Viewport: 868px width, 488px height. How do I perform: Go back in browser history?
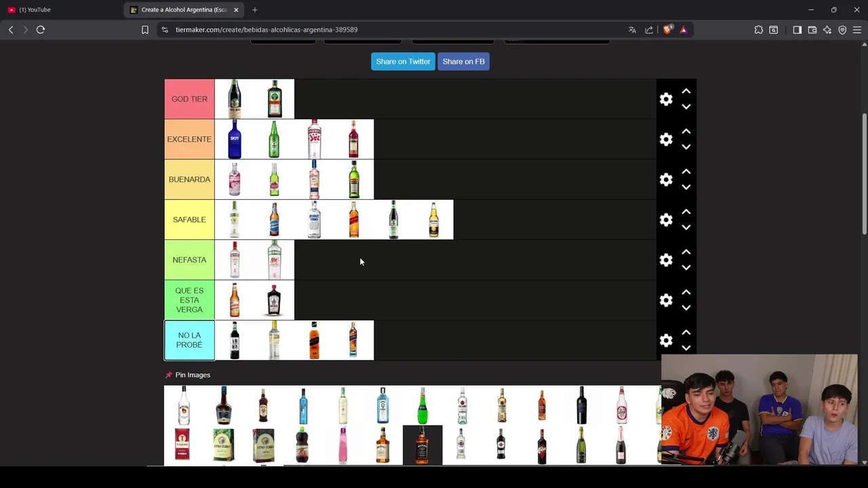(11, 30)
